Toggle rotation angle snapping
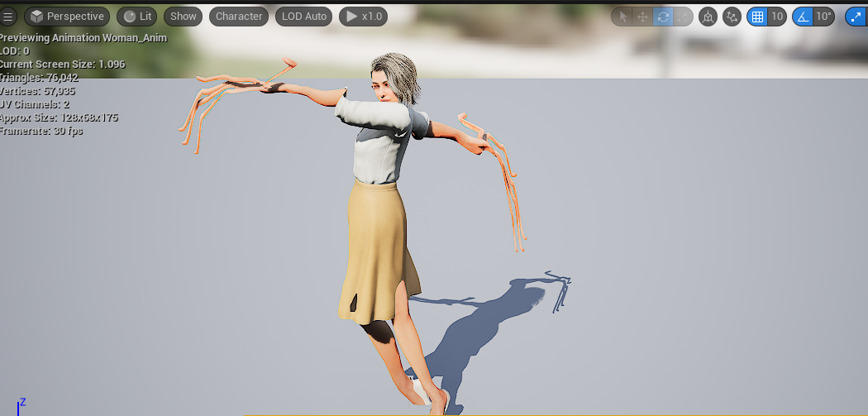The height and width of the screenshot is (416, 868). pyautogui.click(x=803, y=17)
